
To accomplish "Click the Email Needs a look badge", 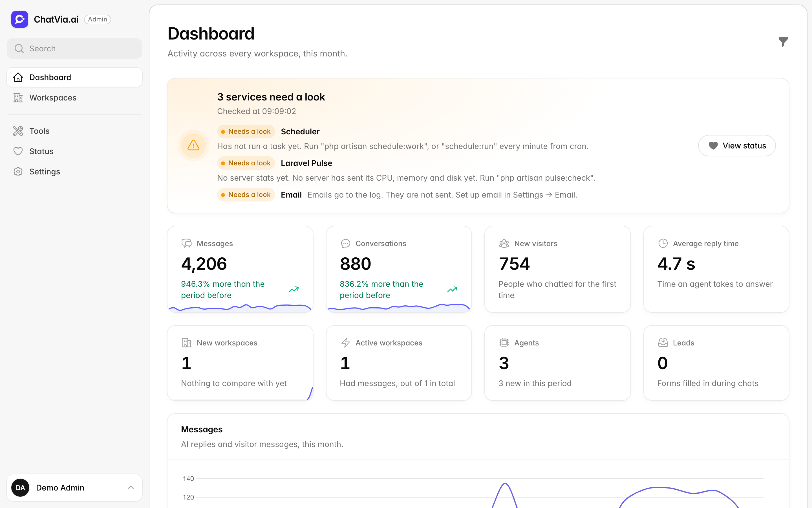I will (x=246, y=194).
